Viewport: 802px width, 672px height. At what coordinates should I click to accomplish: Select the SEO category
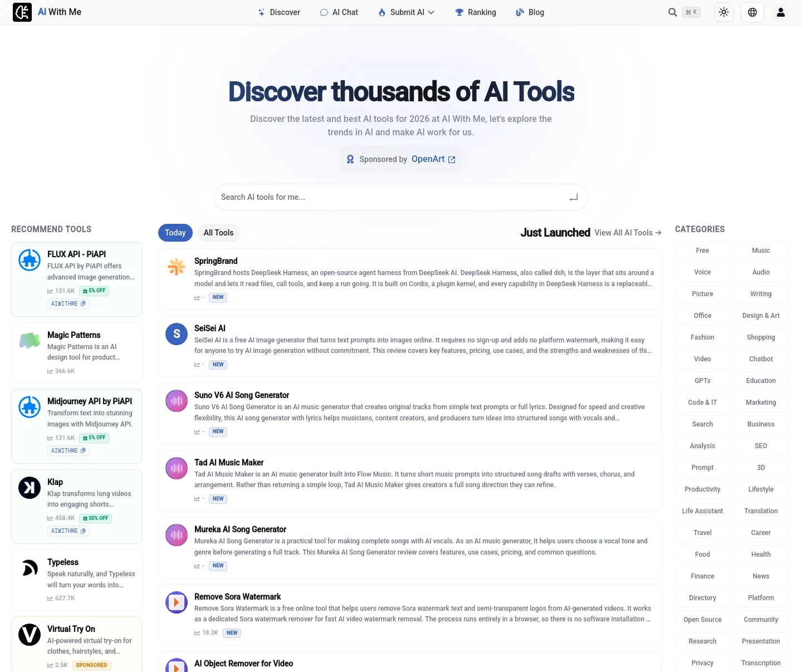click(x=761, y=446)
